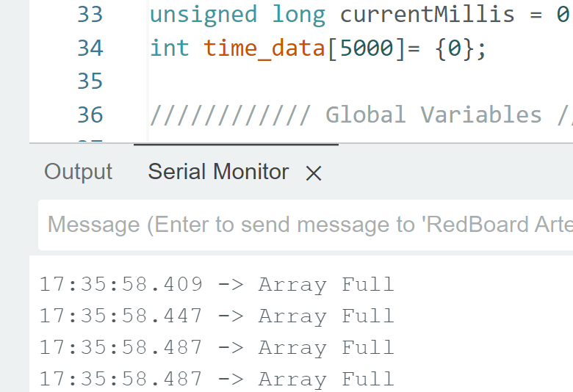Place cursor in the 5000 array size
The height and width of the screenshot is (392, 573).
[x=366, y=48]
